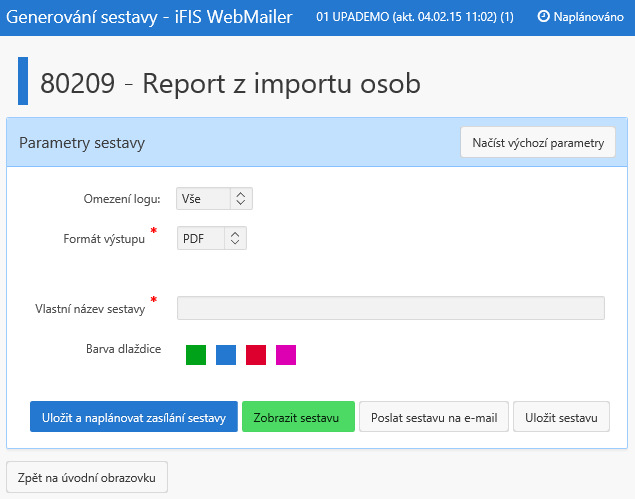Click the Parametry sestavy panel title
635x499 pixels.
coord(82,143)
